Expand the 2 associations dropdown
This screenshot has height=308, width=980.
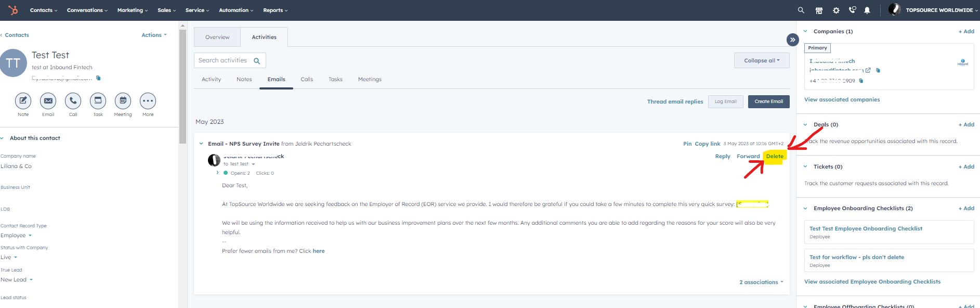[761, 282]
